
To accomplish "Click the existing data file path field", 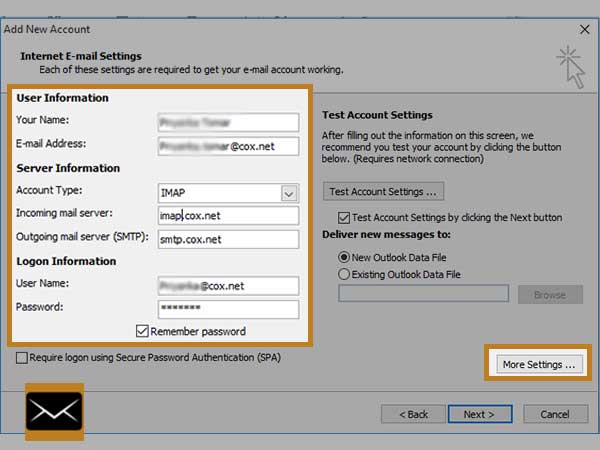I will point(424,293).
